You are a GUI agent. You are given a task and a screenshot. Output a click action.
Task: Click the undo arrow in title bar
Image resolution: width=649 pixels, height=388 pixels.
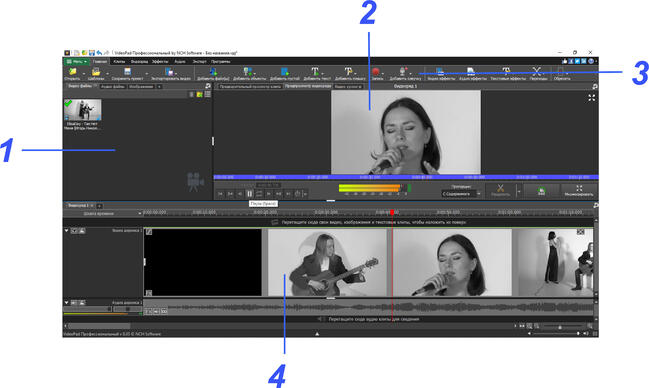99,53
